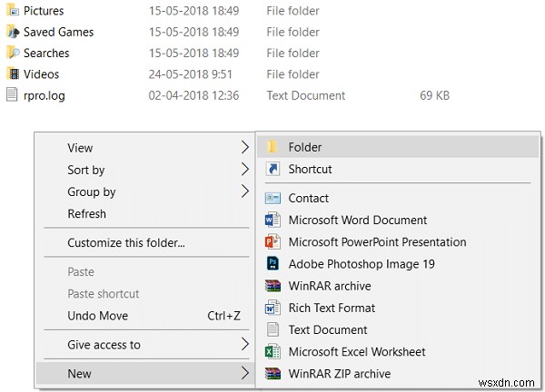The height and width of the screenshot is (392, 545).
Task: Select the Saved Games folder
Action: [x=58, y=32]
